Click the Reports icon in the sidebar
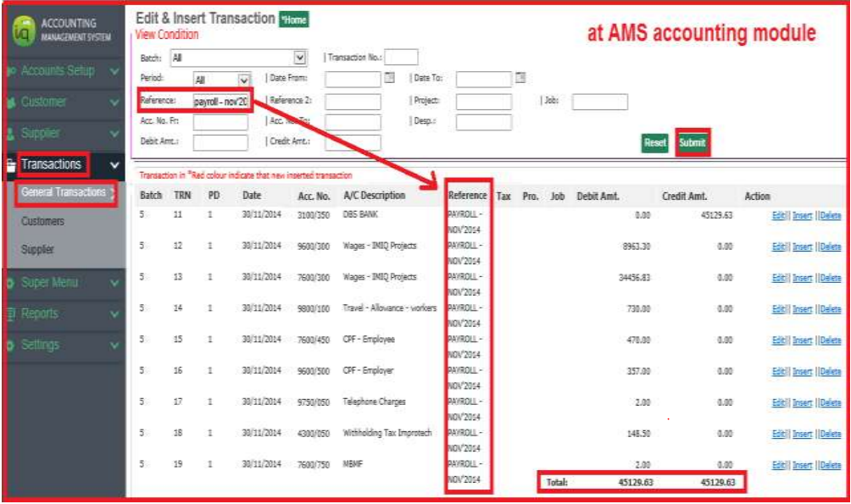The height and width of the screenshot is (504, 851). click(x=11, y=314)
